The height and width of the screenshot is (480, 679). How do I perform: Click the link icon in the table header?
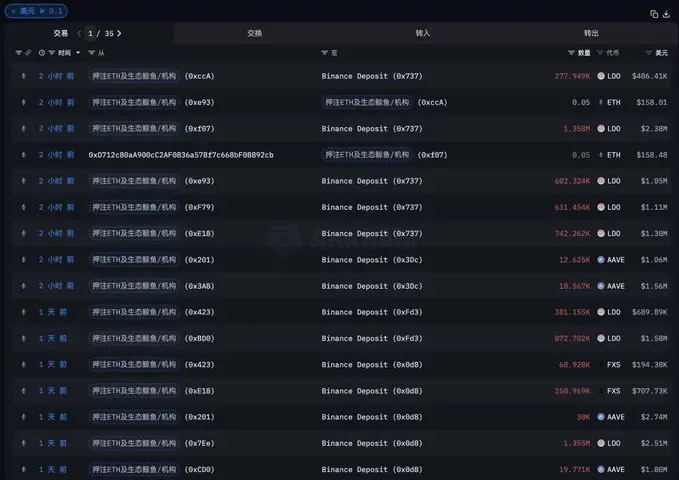coord(28,52)
